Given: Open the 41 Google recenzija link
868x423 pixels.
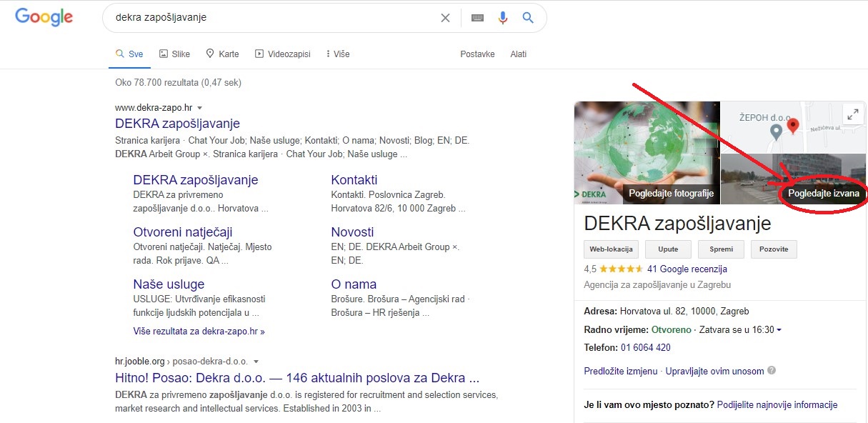Looking at the screenshot, I should pyautogui.click(x=687, y=269).
